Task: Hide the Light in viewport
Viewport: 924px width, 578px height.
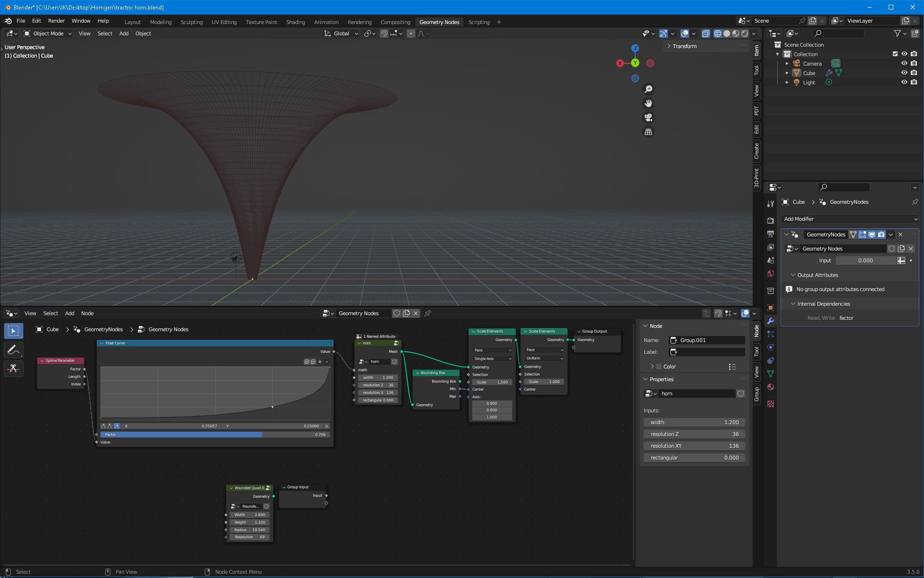Action: pyautogui.click(x=904, y=82)
